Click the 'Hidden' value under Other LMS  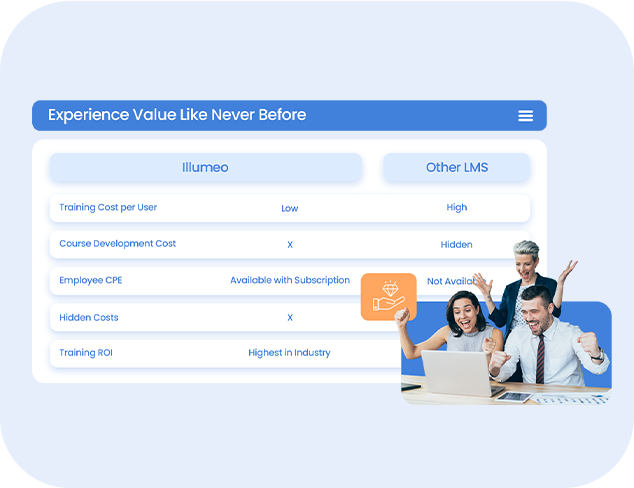pyautogui.click(x=456, y=245)
